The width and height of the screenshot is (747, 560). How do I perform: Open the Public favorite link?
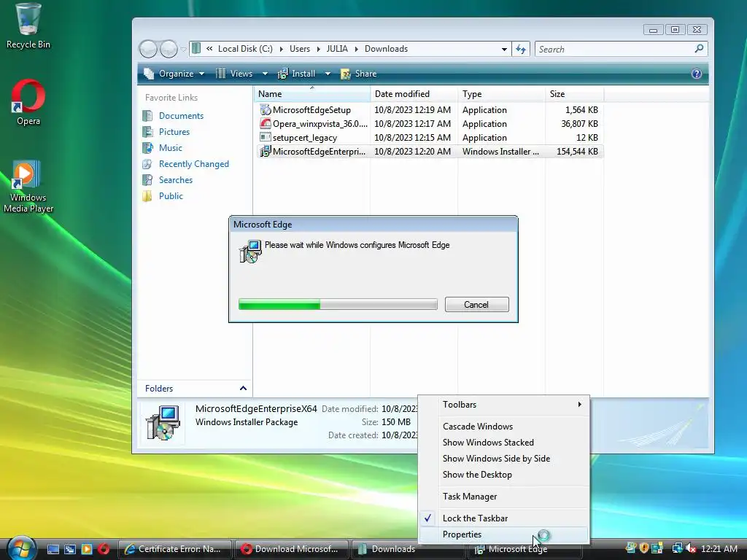(x=171, y=196)
